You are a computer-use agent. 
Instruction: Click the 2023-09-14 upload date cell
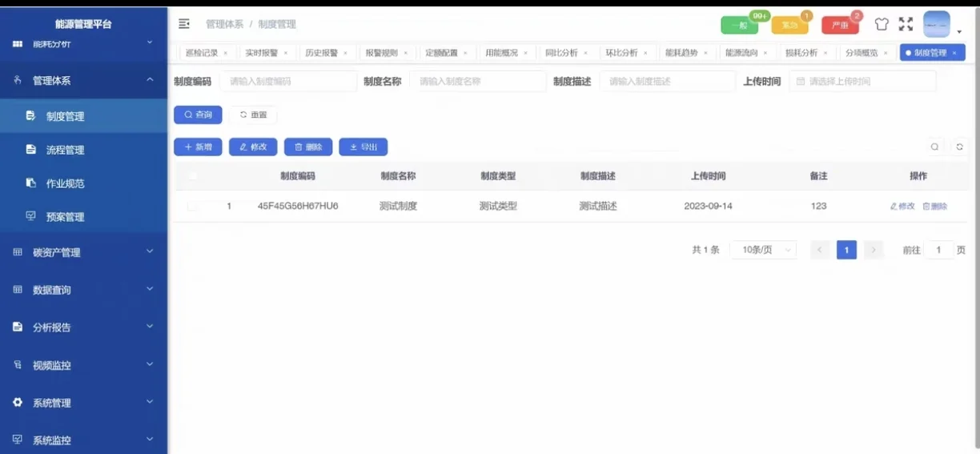pos(708,207)
